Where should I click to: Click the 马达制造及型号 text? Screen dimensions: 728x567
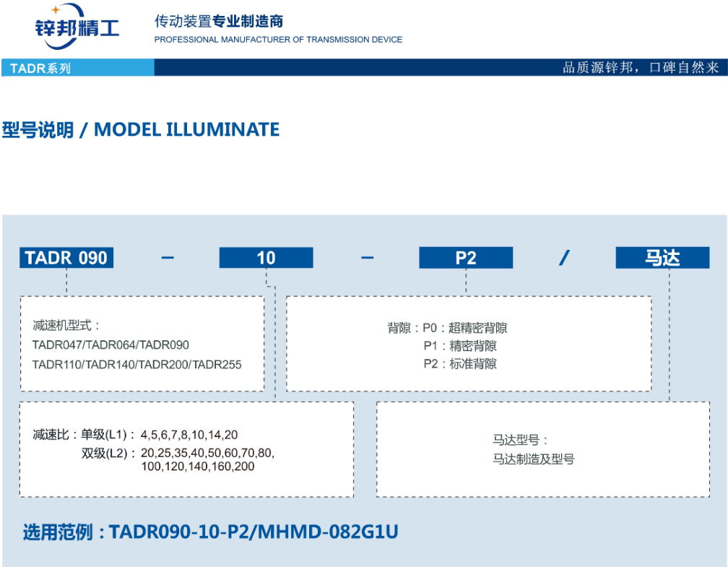pyautogui.click(x=534, y=459)
